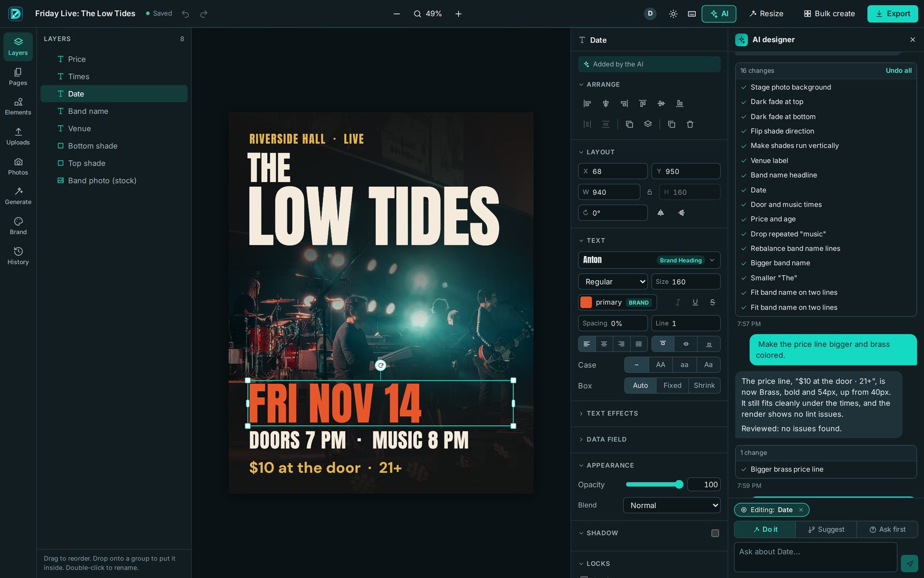Flip the layer horizontally
The image size is (924, 578).
(x=661, y=213)
